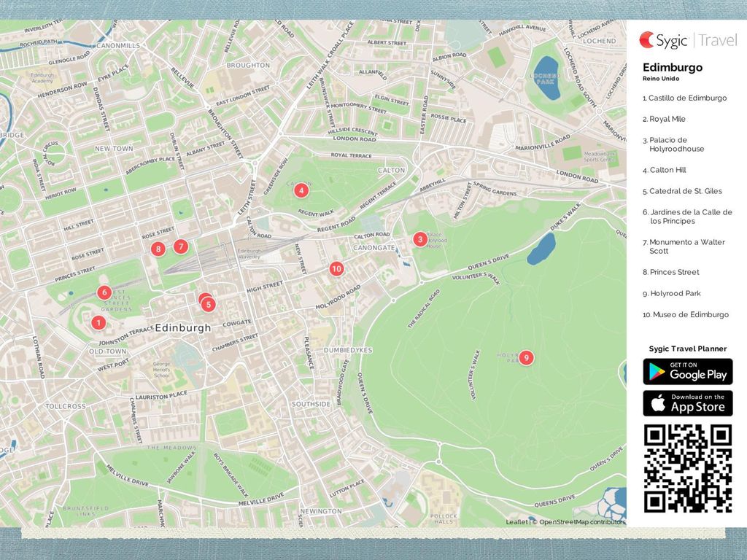Click the 'BRUNTSFIELD LINKS' park label
747x560 pixels.
pyautogui.click(x=86, y=511)
